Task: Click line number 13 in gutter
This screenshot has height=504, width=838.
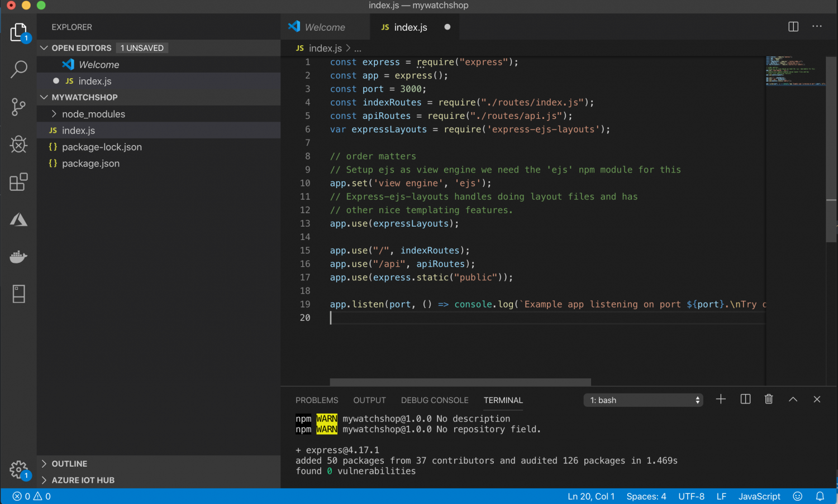Action: coord(305,223)
